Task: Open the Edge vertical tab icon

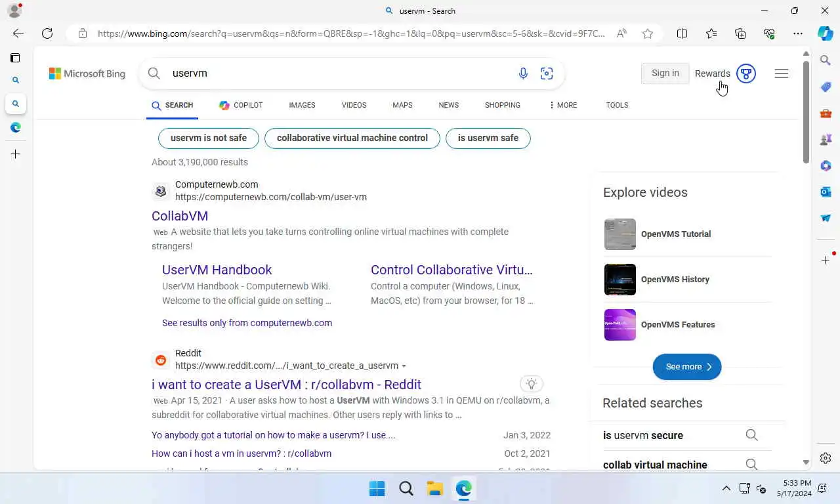Action: click(16, 127)
